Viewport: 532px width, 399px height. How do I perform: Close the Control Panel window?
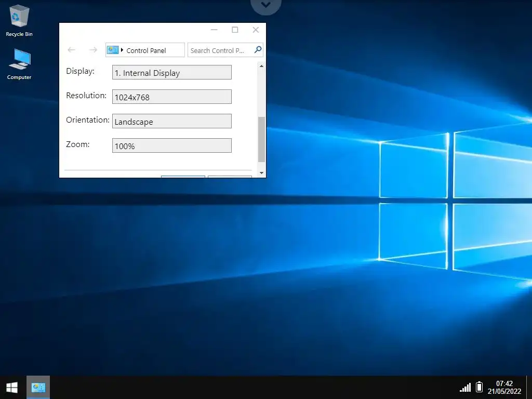pyautogui.click(x=256, y=30)
